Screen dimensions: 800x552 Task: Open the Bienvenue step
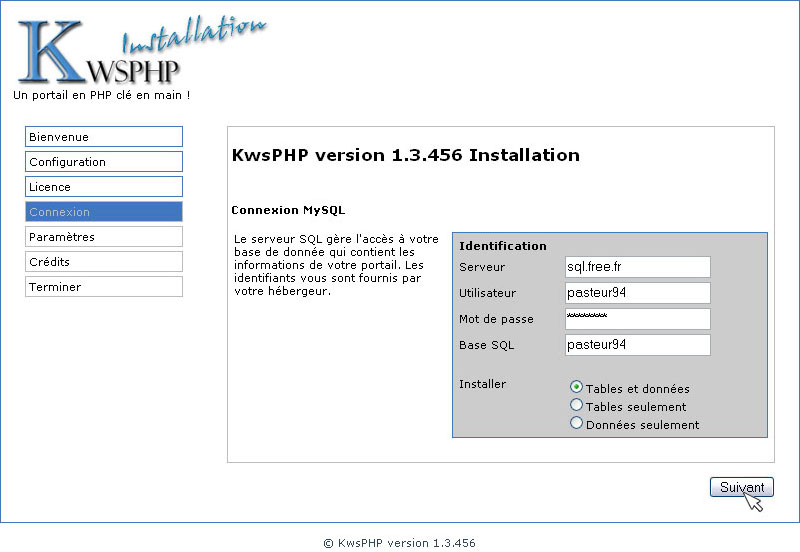[104, 137]
